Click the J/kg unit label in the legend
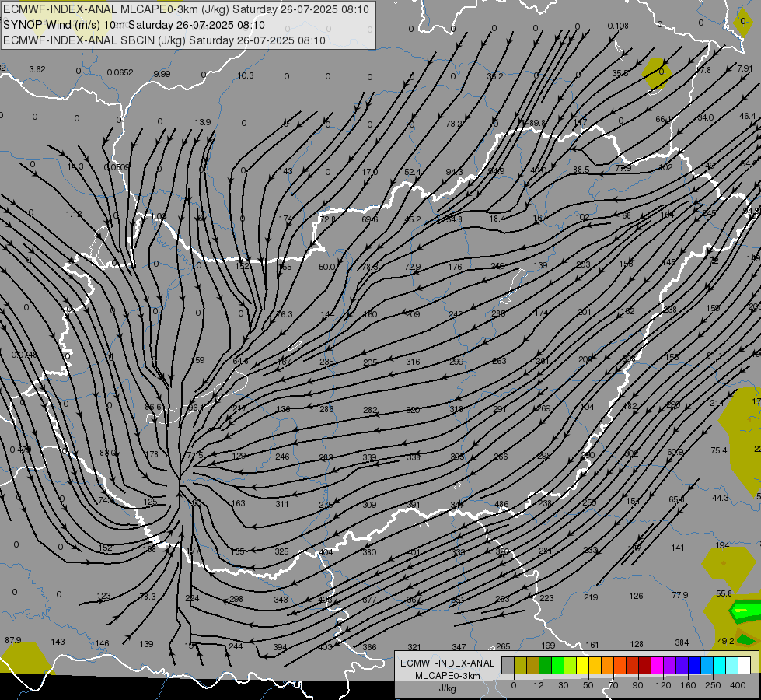This screenshot has width=761, height=700. tap(448, 688)
